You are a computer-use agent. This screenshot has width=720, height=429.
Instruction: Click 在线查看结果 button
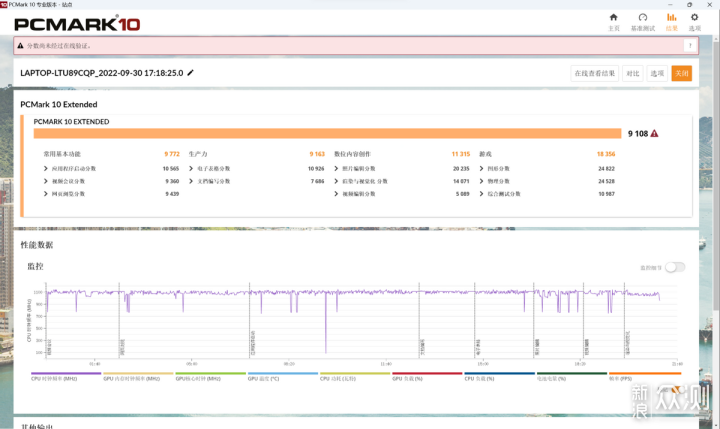click(x=595, y=73)
